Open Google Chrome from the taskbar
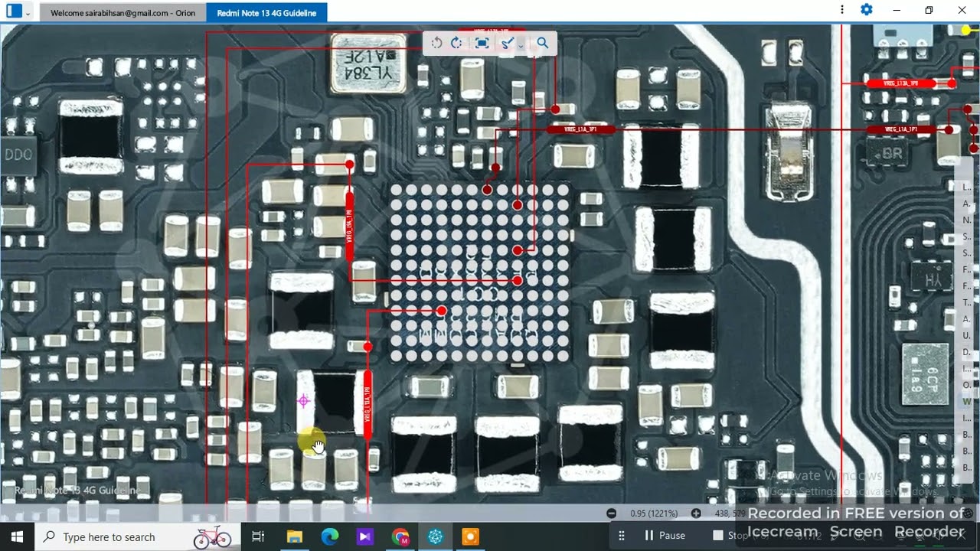 [400, 536]
